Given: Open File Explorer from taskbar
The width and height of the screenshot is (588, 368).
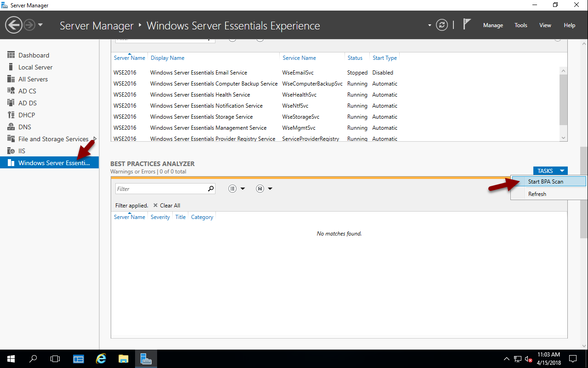Looking at the screenshot, I should click(123, 359).
